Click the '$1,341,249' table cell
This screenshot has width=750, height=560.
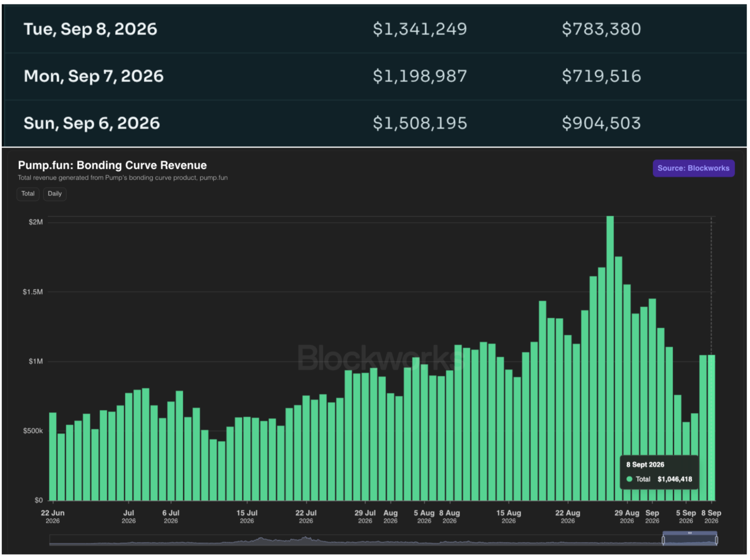420,29
